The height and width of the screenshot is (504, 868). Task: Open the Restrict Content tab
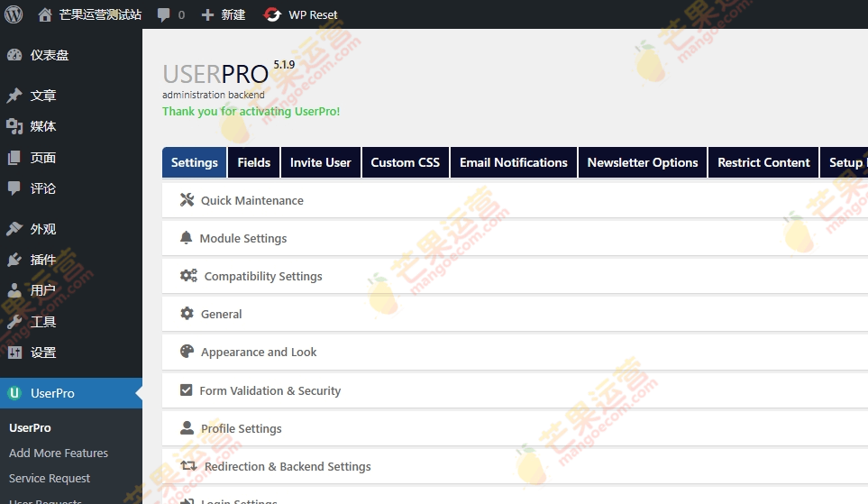(763, 162)
